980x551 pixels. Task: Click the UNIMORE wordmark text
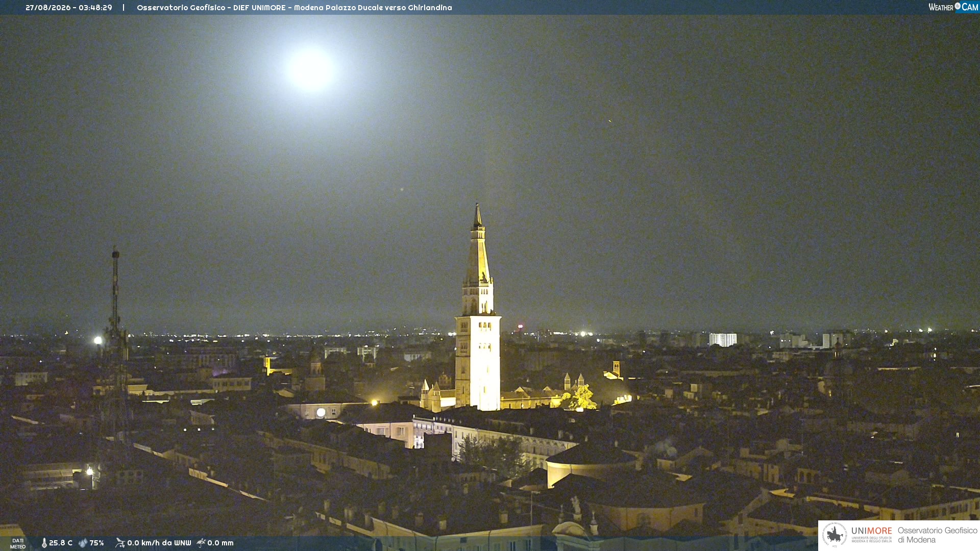pyautogui.click(x=871, y=531)
